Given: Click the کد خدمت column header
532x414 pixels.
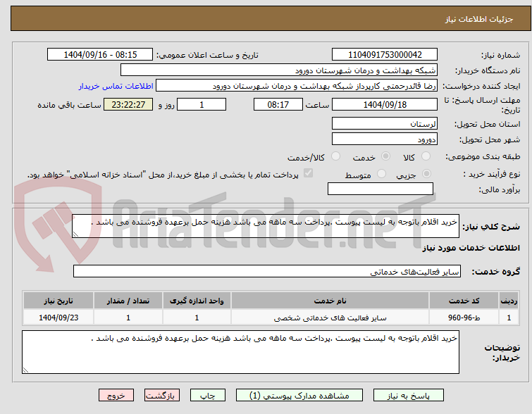Looking at the screenshot, I should 464,301.
